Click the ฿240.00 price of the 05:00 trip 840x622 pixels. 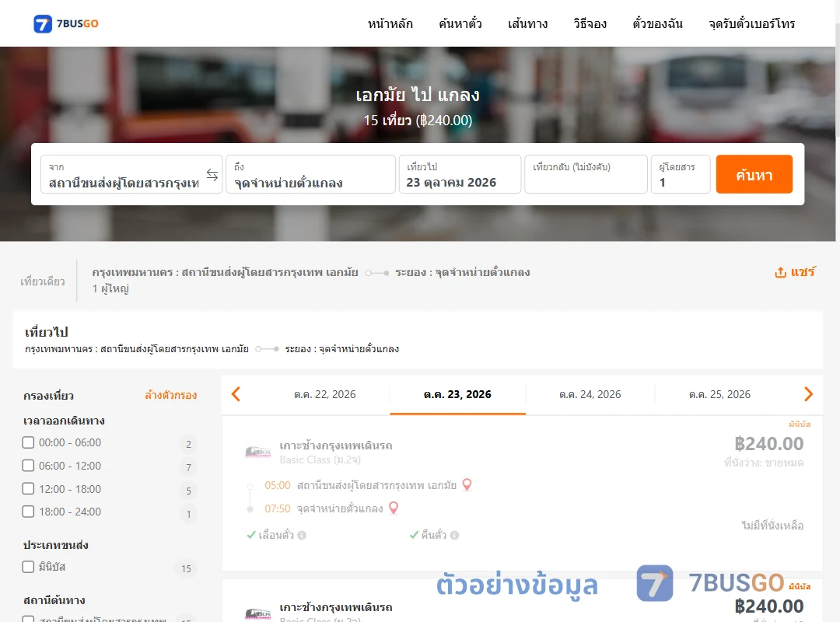click(x=768, y=444)
